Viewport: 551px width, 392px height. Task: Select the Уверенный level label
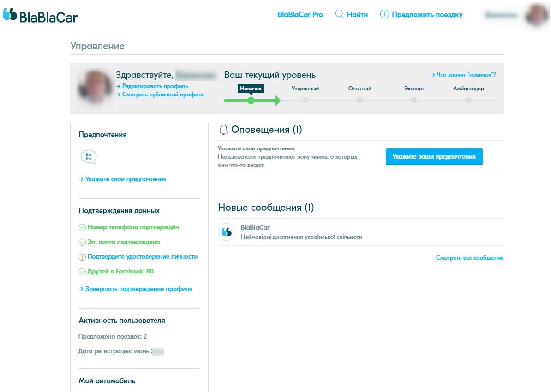(305, 89)
